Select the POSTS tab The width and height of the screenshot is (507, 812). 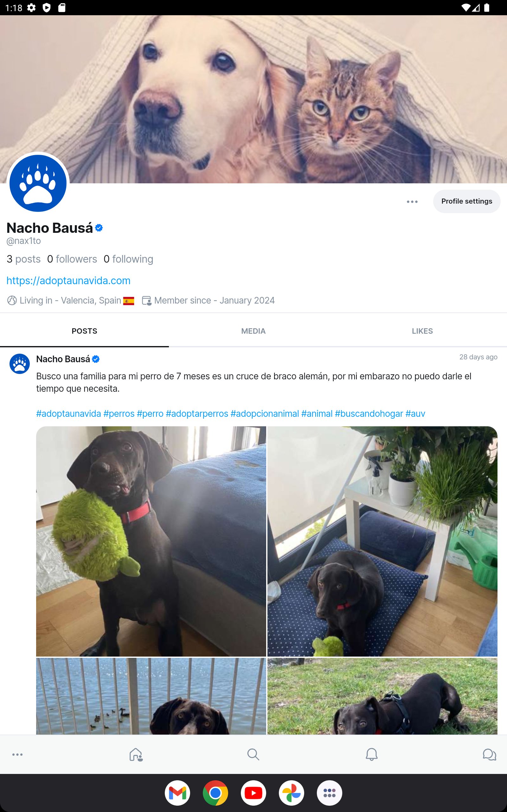pos(85,331)
